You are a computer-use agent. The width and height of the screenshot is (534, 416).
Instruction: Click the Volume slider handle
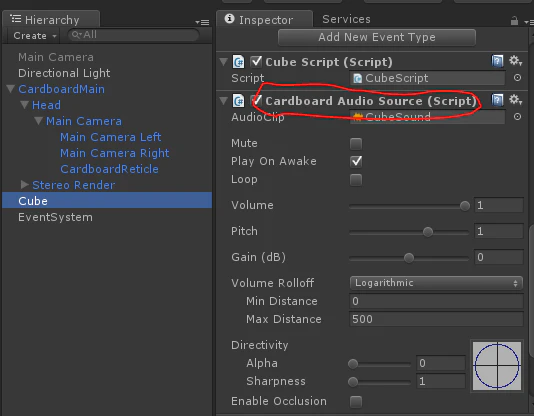pyautogui.click(x=465, y=206)
